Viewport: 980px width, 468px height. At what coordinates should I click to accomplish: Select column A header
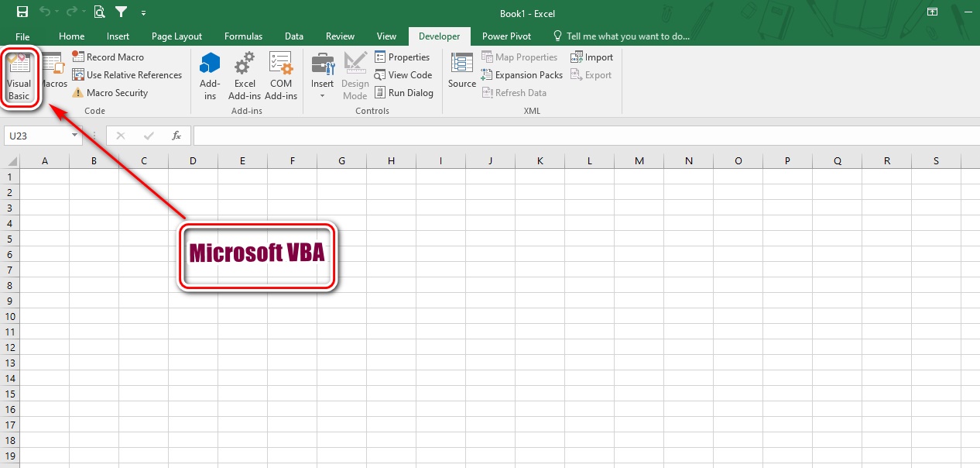tap(44, 161)
